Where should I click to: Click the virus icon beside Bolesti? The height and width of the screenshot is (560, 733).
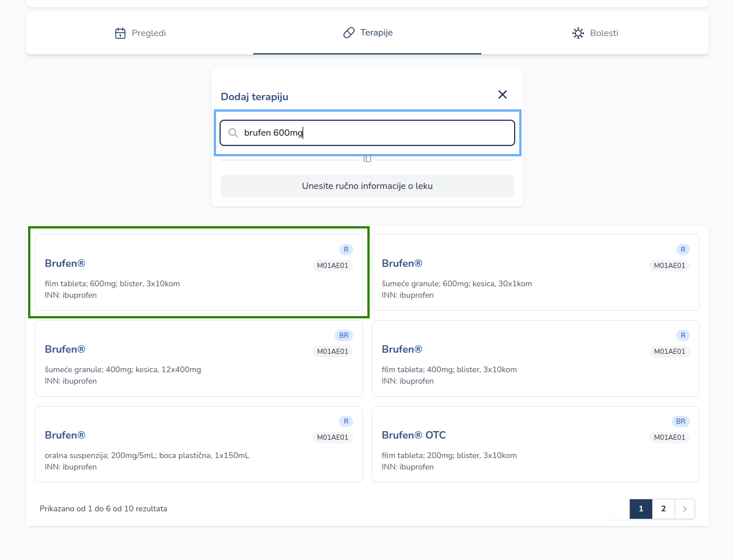click(x=578, y=33)
